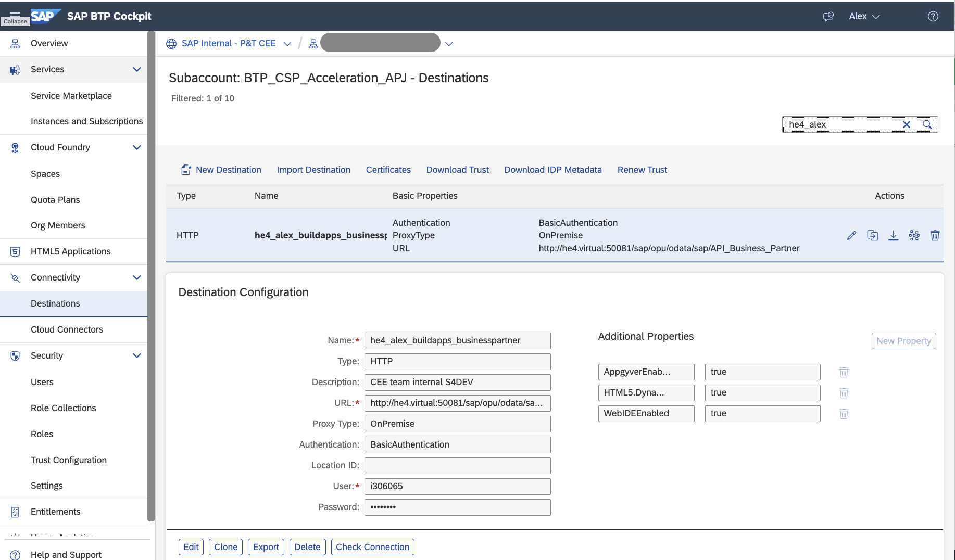Expand the SAP Internal - P&T CEE dropdown

point(287,44)
